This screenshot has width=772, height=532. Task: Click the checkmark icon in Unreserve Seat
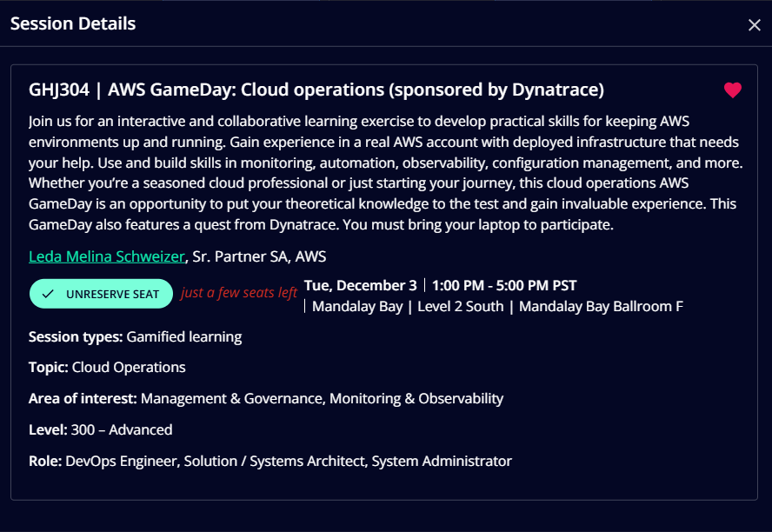click(x=48, y=295)
